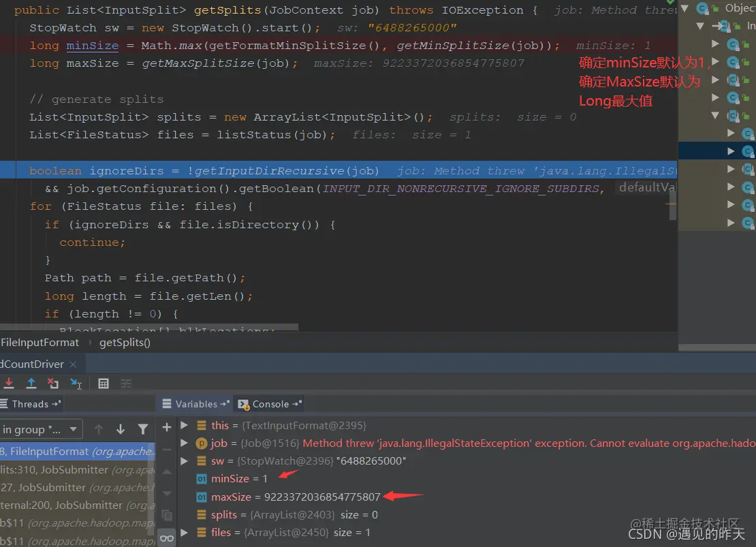Click the Console tab terminal icon
This screenshot has height=547, width=756.
point(243,405)
